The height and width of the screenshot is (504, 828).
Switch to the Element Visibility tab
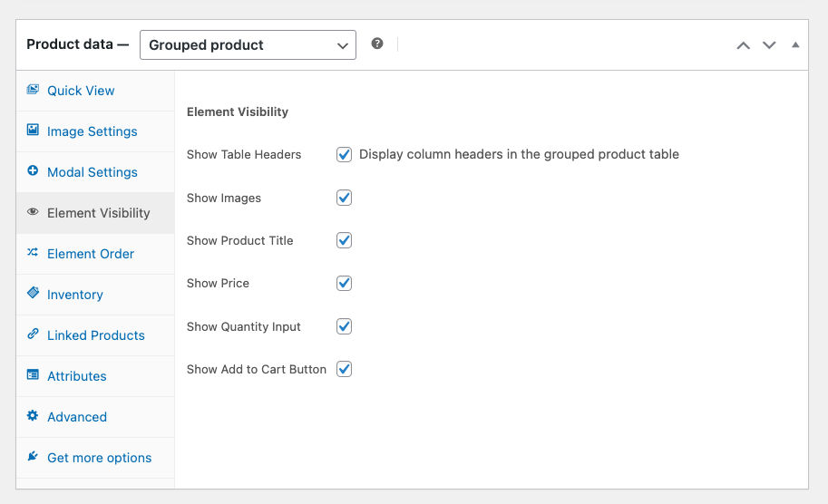98,213
